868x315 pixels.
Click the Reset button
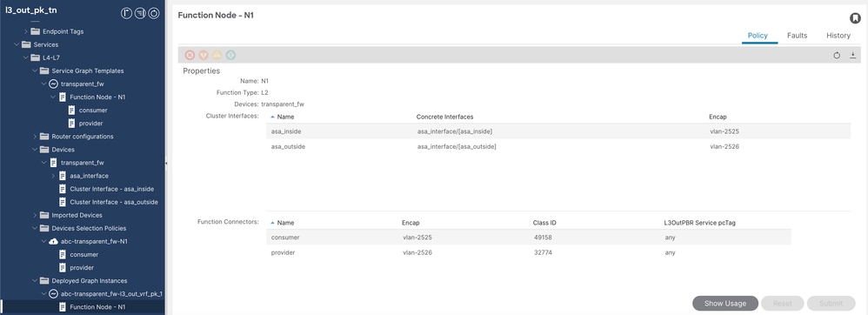(x=782, y=304)
